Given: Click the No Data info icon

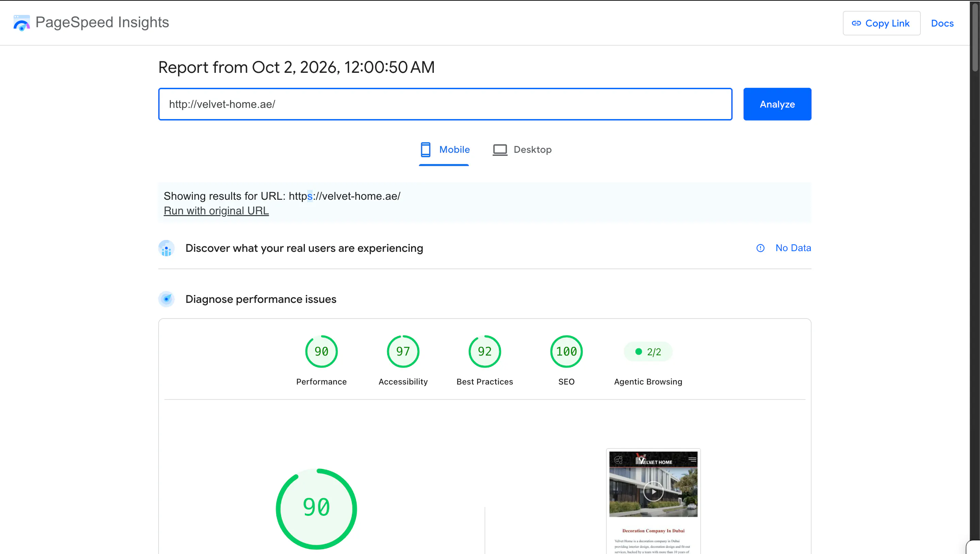Looking at the screenshot, I should pyautogui.click(x=760, y=248).
